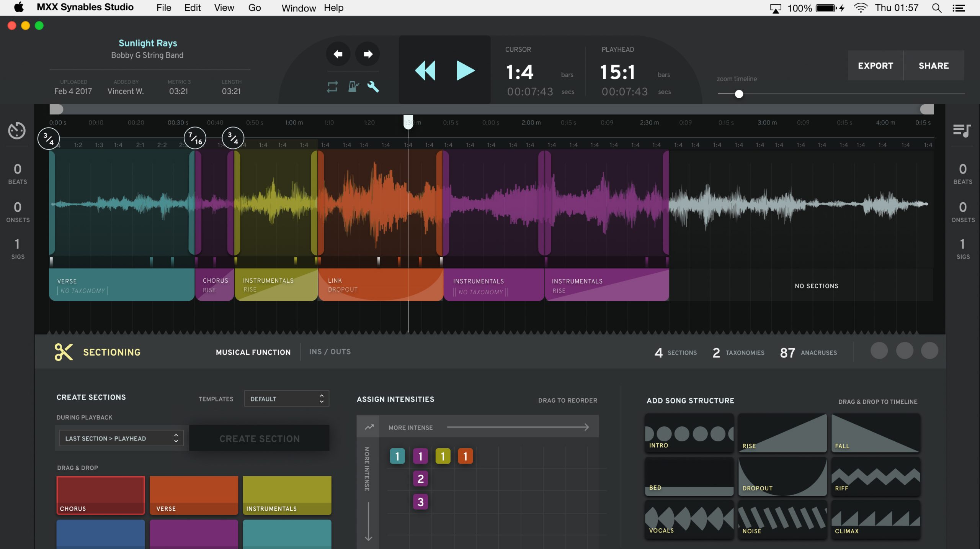Toggle the metronome icon
The height and width of the screenshot is (549, 980).
point(353,87)
